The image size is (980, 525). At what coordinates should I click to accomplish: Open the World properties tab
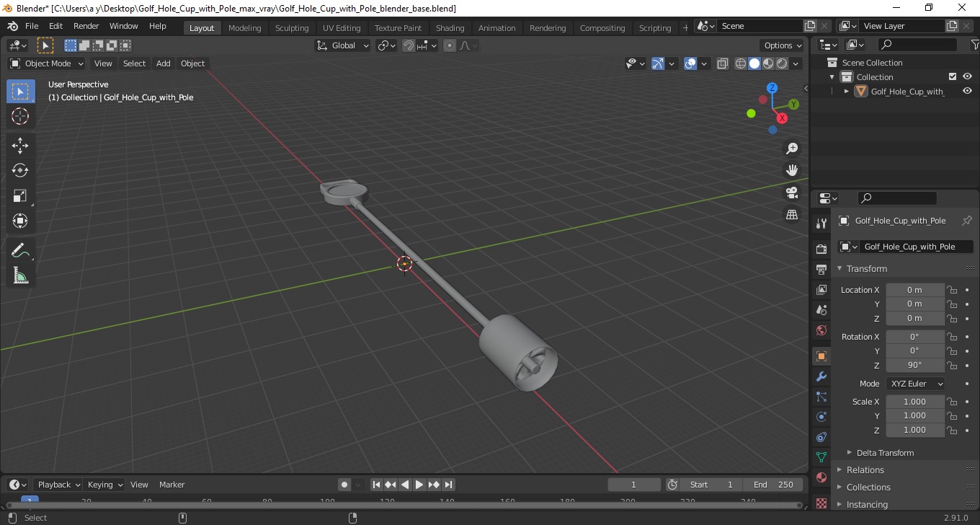[821, 330]
